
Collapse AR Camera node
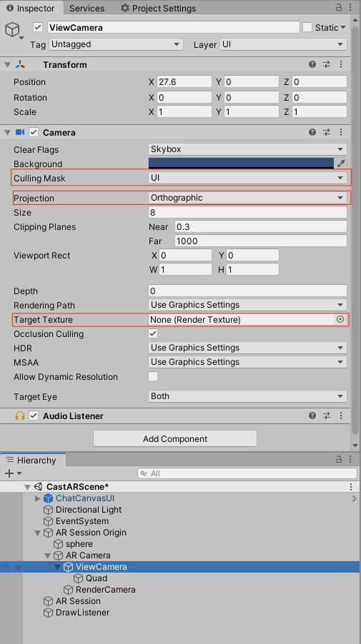click(48, 555)
